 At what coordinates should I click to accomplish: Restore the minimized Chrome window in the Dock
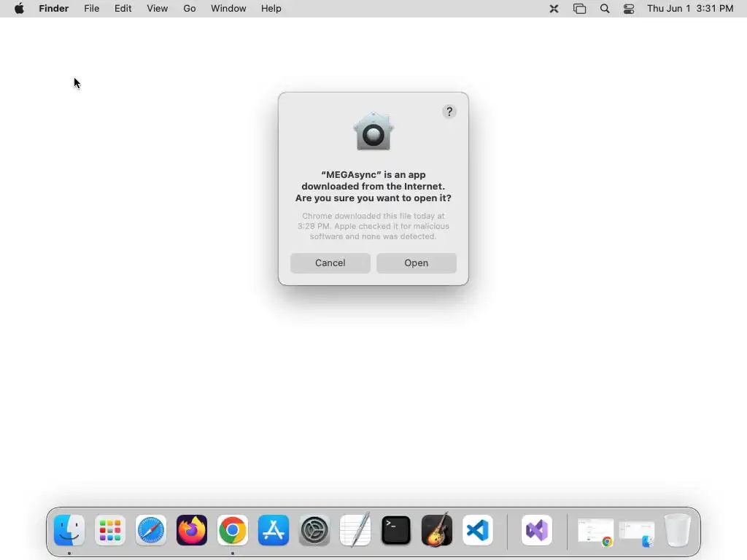coord(595,532)
